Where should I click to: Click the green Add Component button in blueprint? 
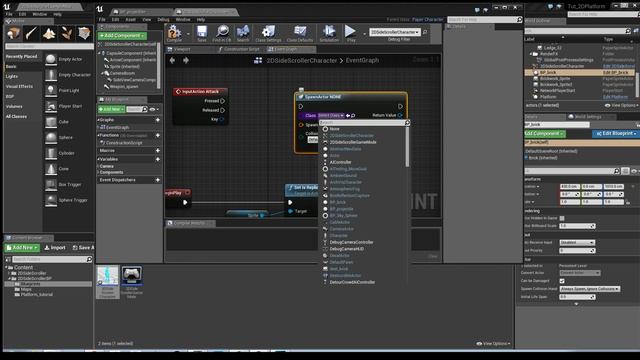tap(122, 36)
